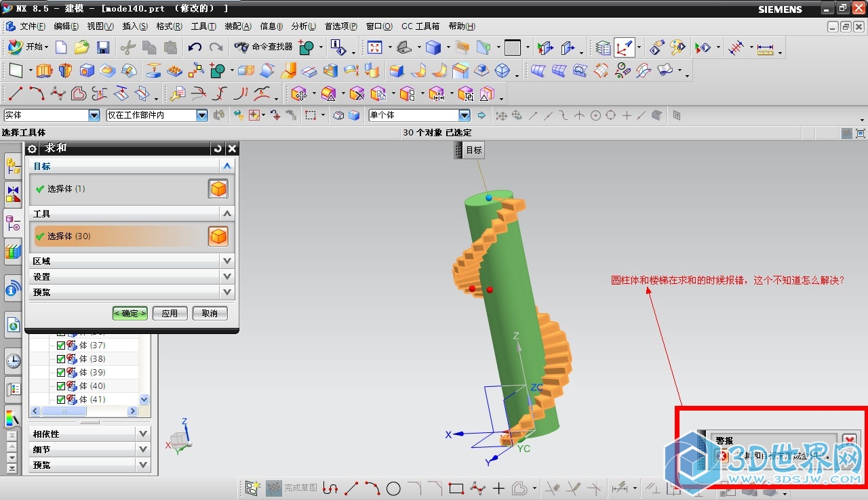868x500 pixels.
Task: Click the 确定 button
Action: tap(130, 314)
